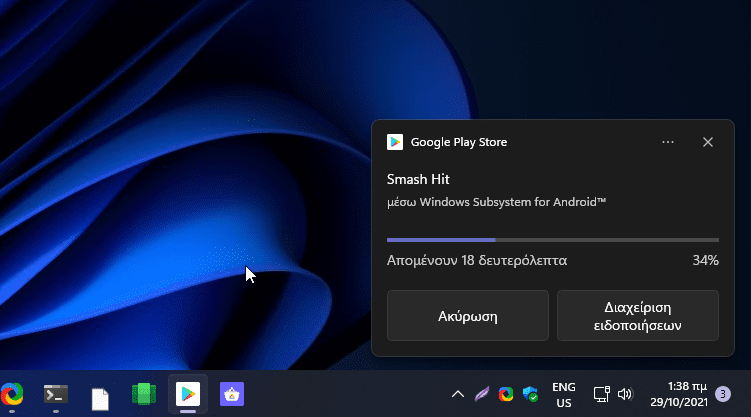Screen dimensions: 751x417
Task: Switch to Google Play Store on taskbar
Action: pos(187,394)
